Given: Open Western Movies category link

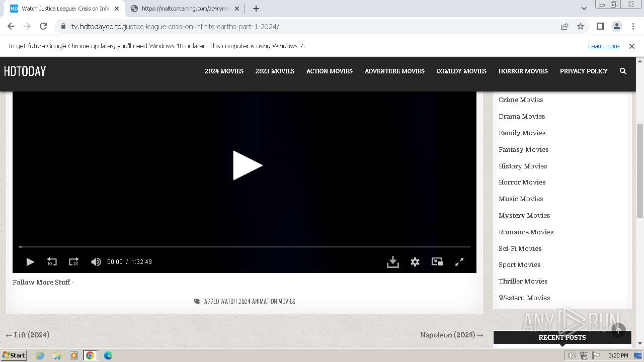Looking at the screenshot, I should click(x=524, y=298).
